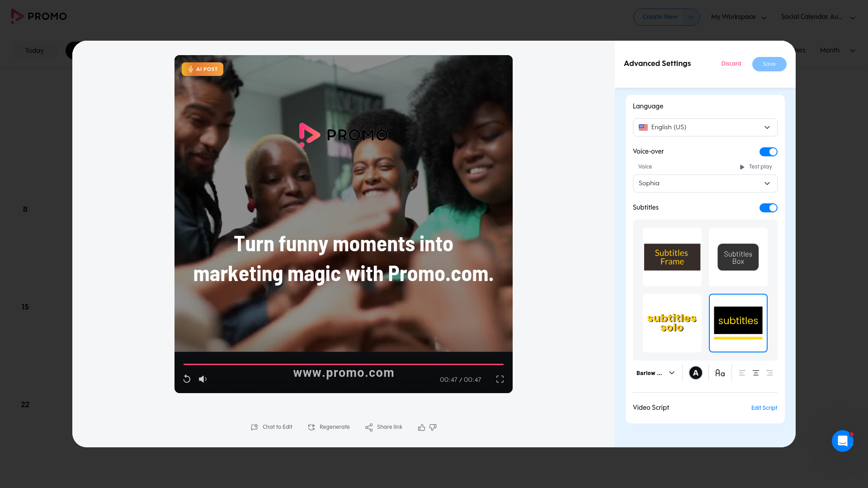
Task: Open subtitle text color picker
Action: pyautogui.click(x=696, y=373)
